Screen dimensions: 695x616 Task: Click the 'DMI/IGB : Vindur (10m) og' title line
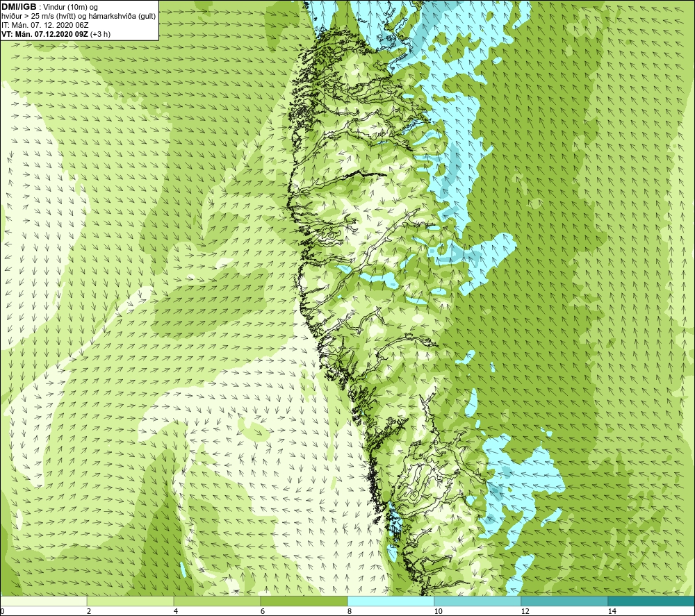49,7
